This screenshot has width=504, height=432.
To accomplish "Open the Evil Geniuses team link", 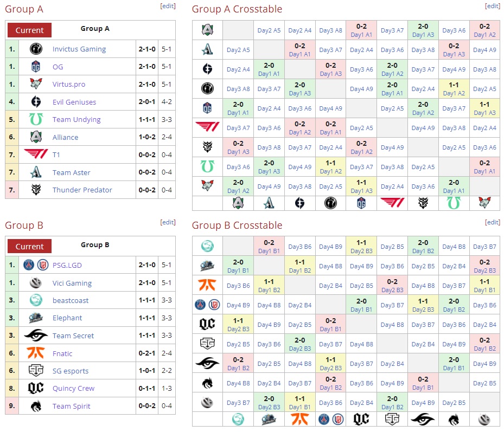I will tap(74, 102).
